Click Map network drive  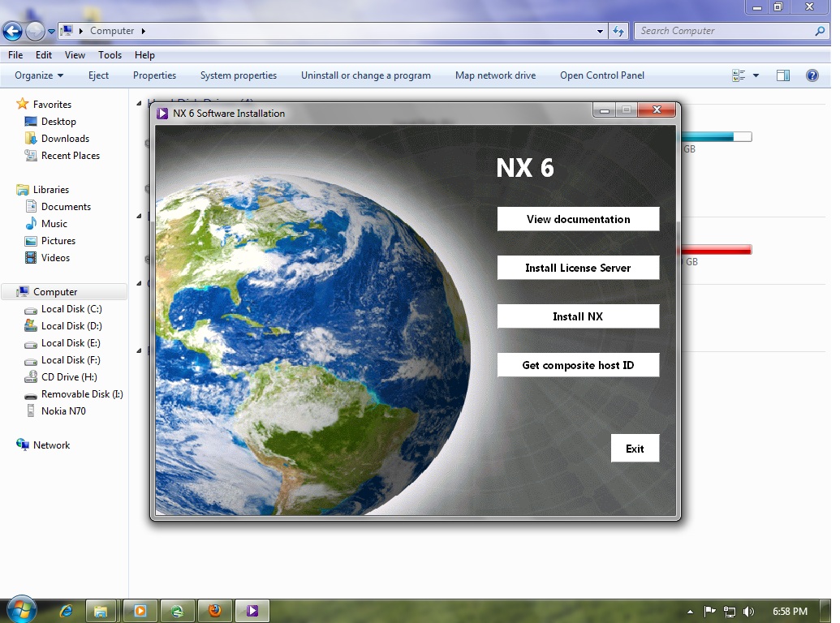(496, 75)
